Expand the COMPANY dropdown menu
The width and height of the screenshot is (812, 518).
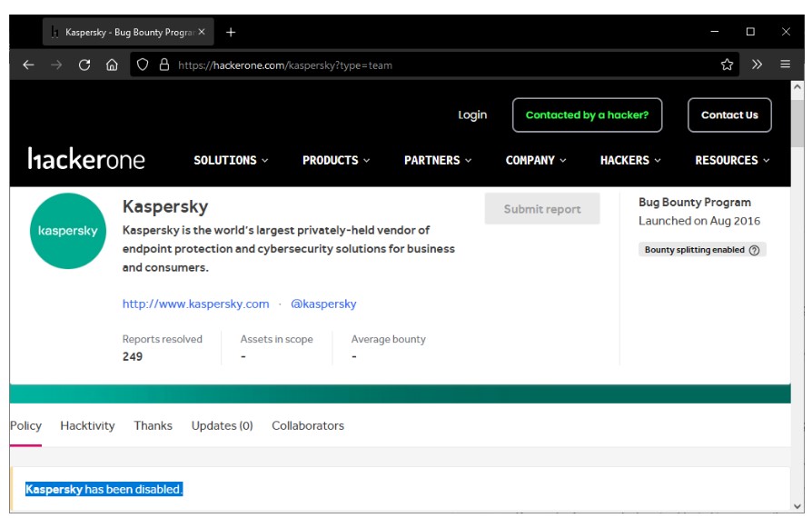pyautogui.click(x=536, y=160)
